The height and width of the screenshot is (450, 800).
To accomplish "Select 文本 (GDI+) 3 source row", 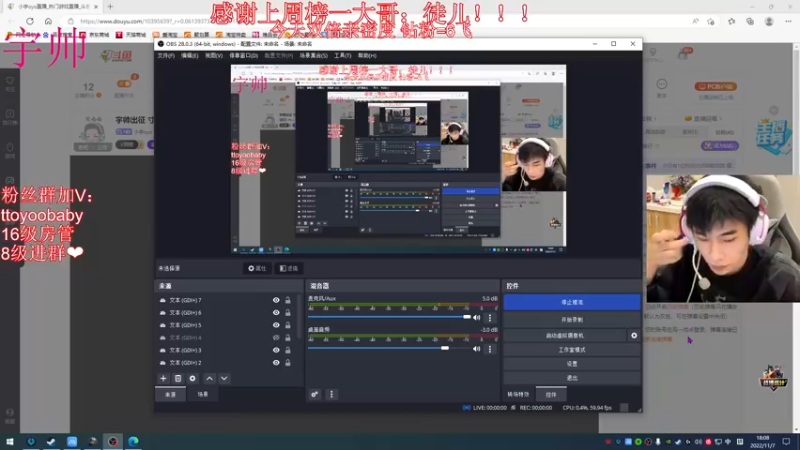I will point(227,350).
